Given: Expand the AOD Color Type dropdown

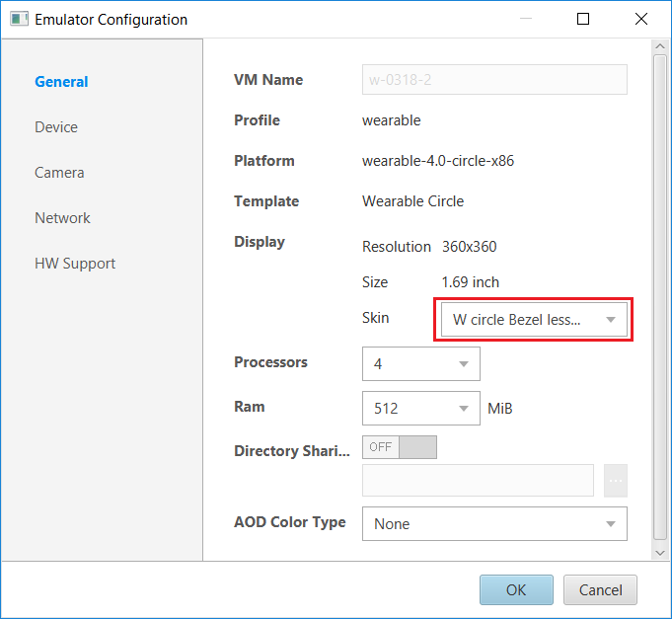Looking at the screenshot, I should click(494, 524).
